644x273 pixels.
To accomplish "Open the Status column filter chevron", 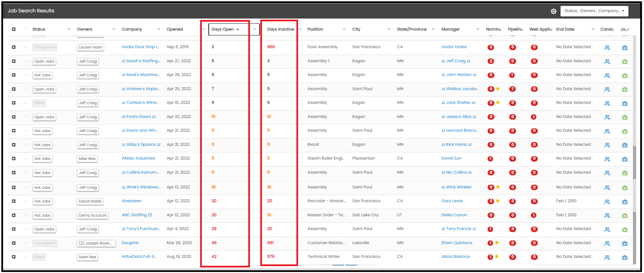I will tap(69, 29).
